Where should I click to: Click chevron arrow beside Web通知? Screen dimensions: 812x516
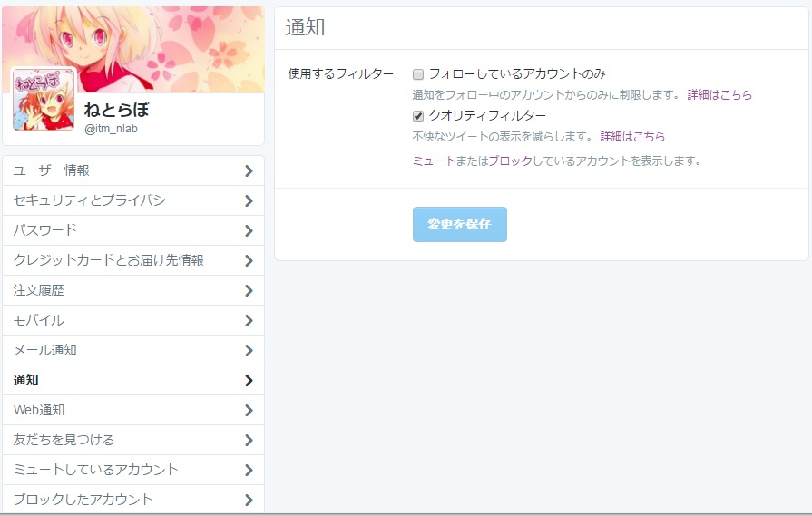point(249,411)
